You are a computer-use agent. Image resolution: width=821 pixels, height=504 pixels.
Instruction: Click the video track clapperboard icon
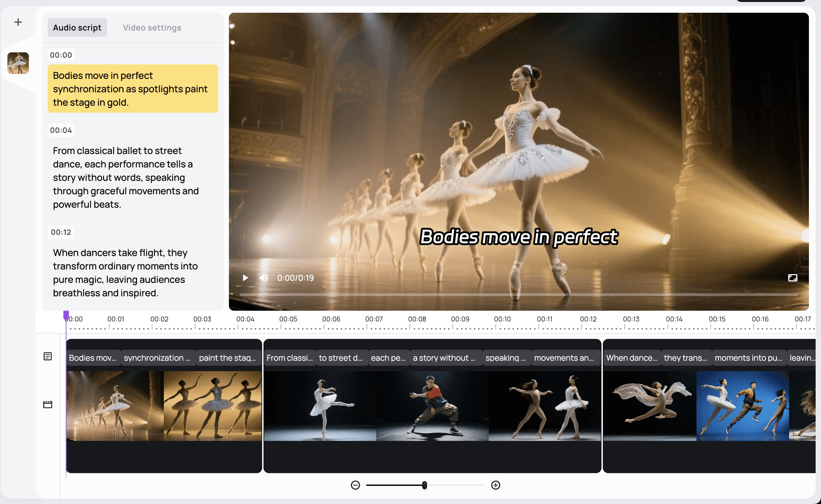tap(48, 405)
